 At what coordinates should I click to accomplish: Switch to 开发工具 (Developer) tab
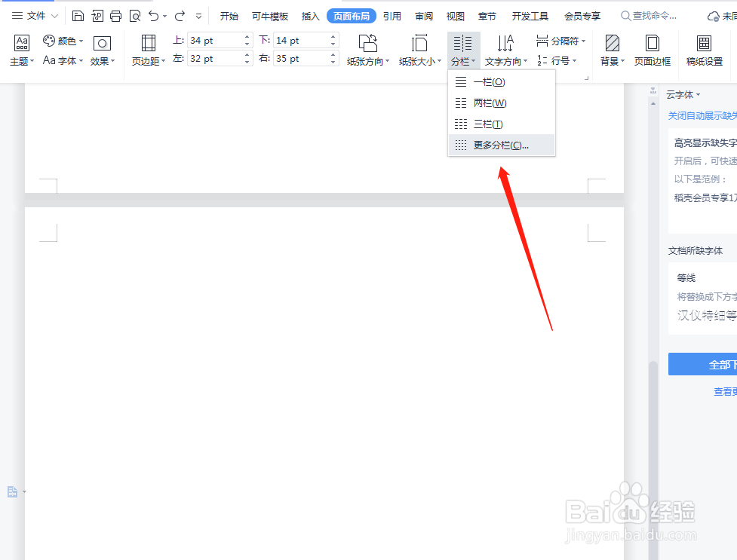[530, 17]
